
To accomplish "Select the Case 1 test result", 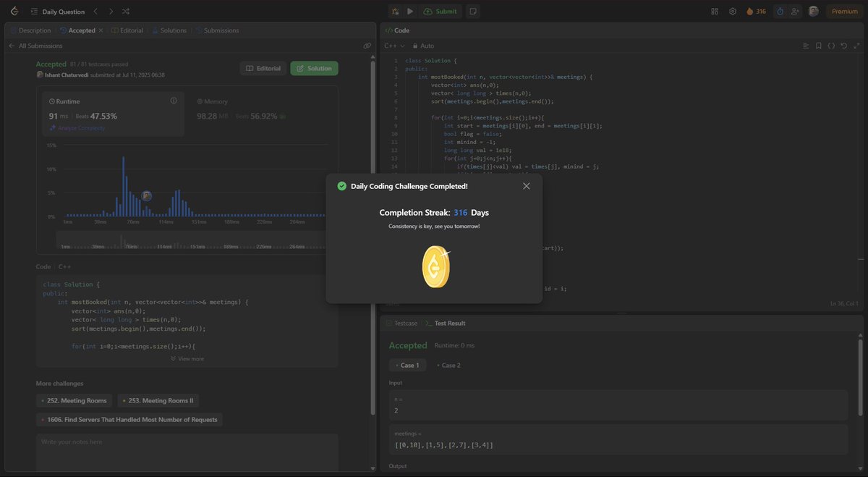I will pyautogui.click(x=407, y=365).
